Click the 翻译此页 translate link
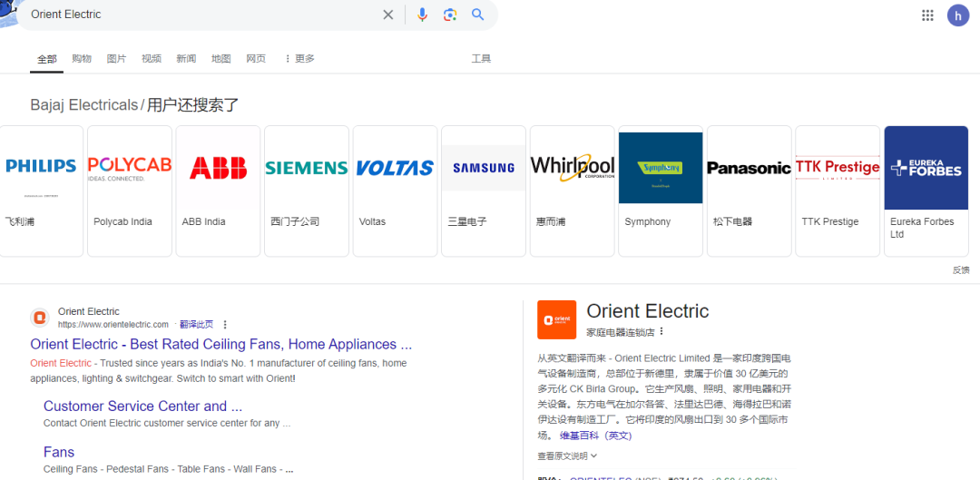The image size is (980, 480). [x=196, y=324]
